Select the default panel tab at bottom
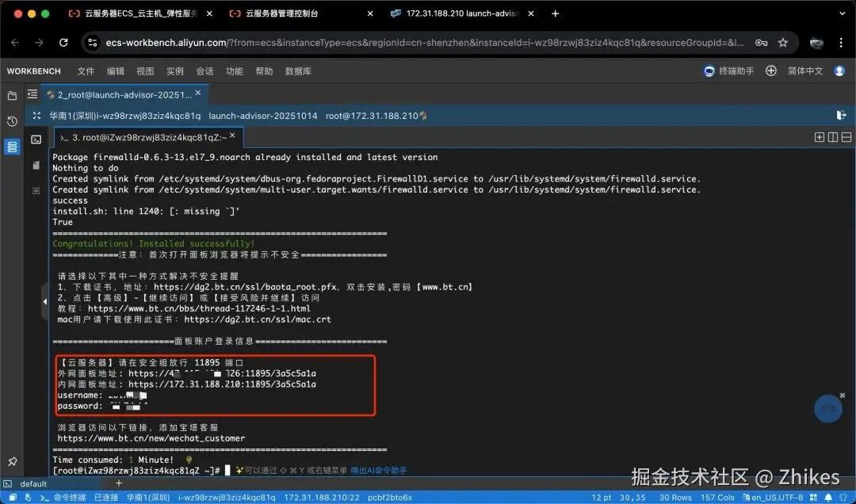The height and width of the screenshot is (504, 856). click(33, 483)
